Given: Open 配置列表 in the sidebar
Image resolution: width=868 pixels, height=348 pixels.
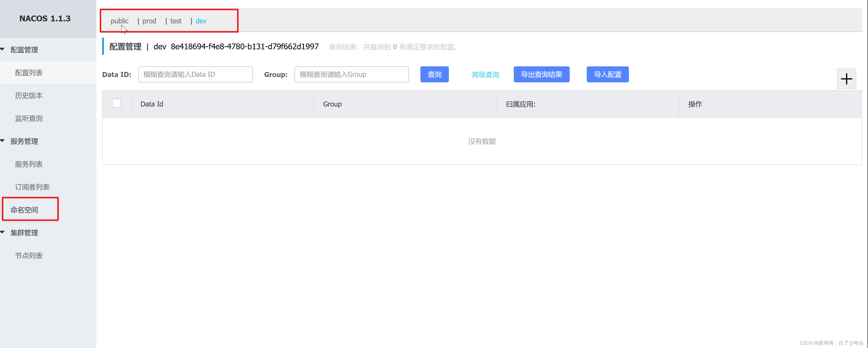Looking at the screenshot, I should (x=29, y=73).
